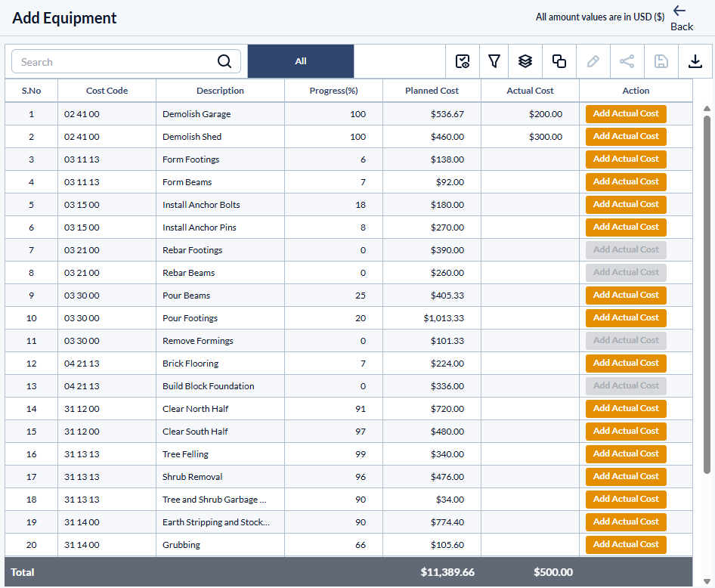Click the copy duplicate icon

(559, 61)
